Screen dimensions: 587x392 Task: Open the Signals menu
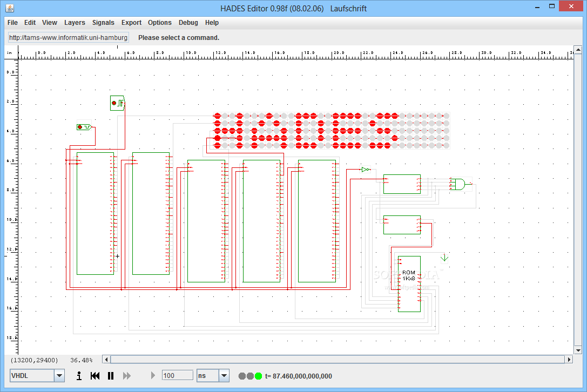click(103, 23)
